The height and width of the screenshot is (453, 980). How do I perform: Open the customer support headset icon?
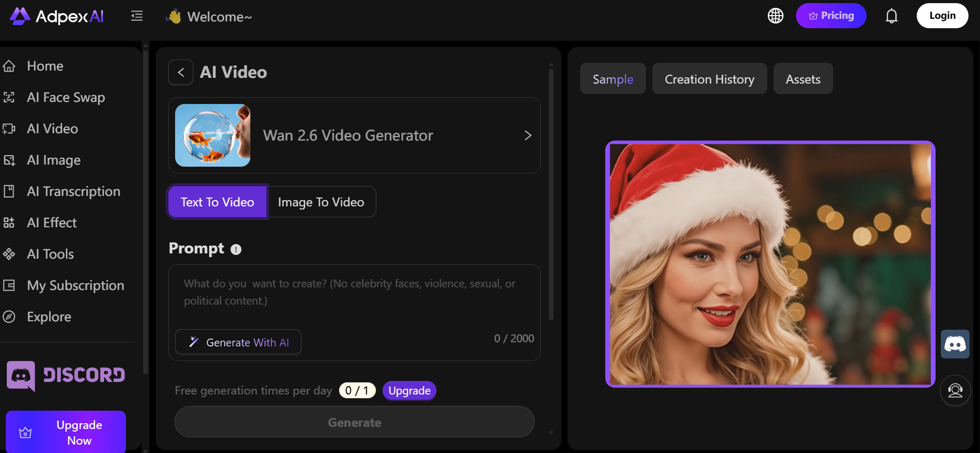click(955, 390)
